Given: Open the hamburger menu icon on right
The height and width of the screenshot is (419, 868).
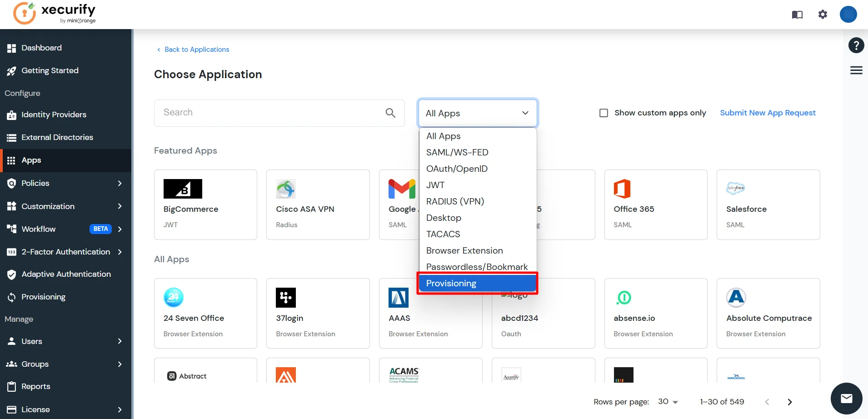Looking at the screenshot, I should [856, 70].
